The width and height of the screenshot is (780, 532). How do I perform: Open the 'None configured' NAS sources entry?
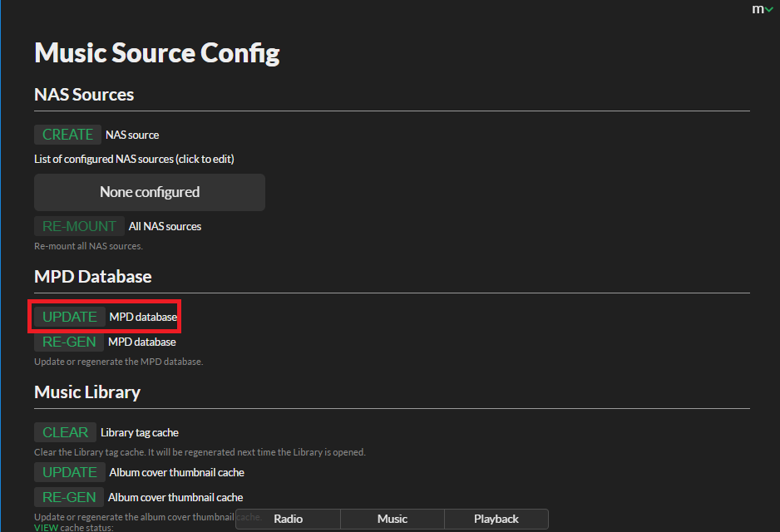(150, 192)
